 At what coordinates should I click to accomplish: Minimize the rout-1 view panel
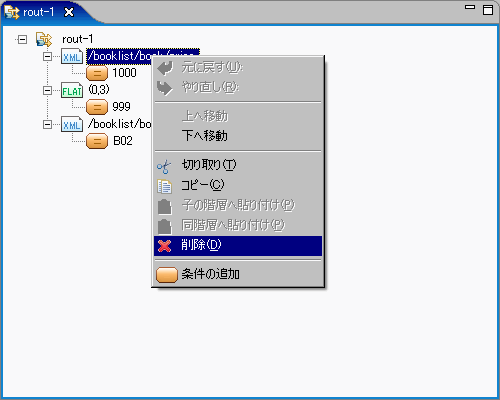470,7
